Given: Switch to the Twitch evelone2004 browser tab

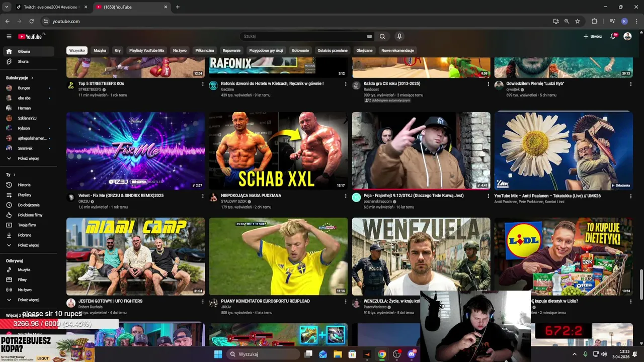Looking at the screenshot, I should point(51,7).
